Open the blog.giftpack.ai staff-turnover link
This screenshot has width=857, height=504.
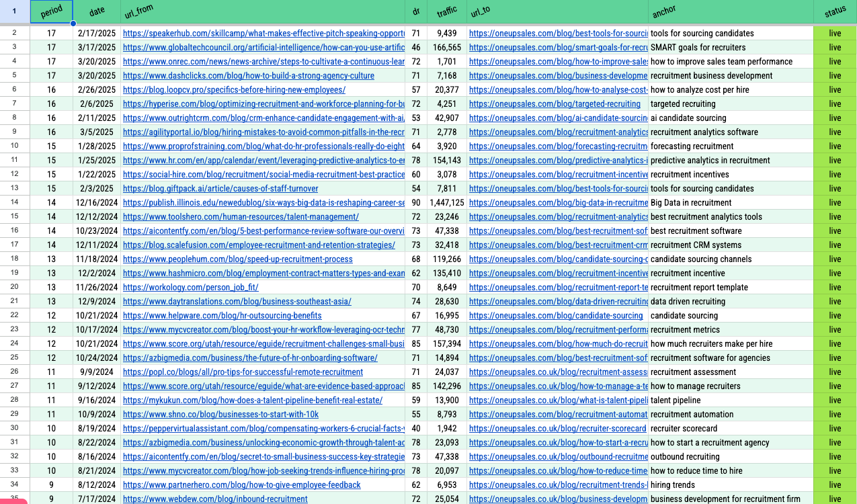tap(220, 188)
